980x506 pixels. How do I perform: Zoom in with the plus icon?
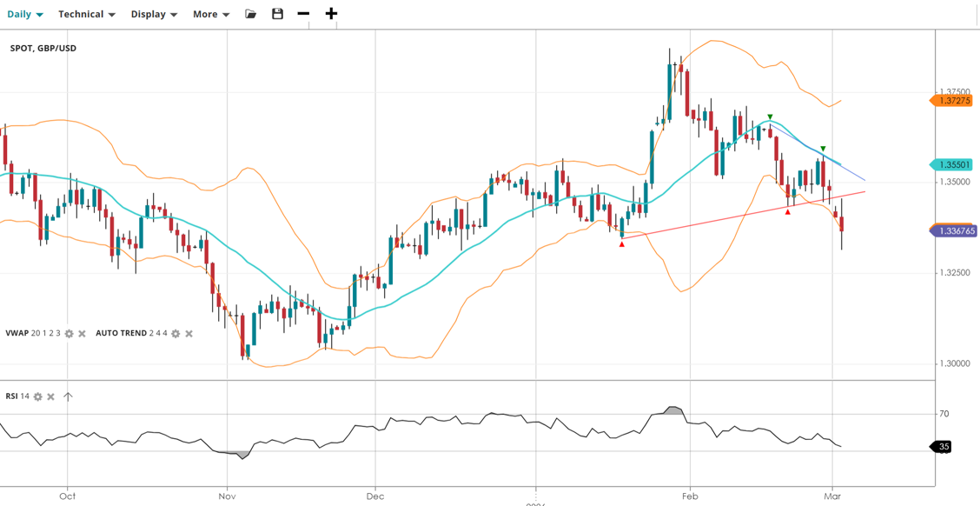[x=331, y=14]
